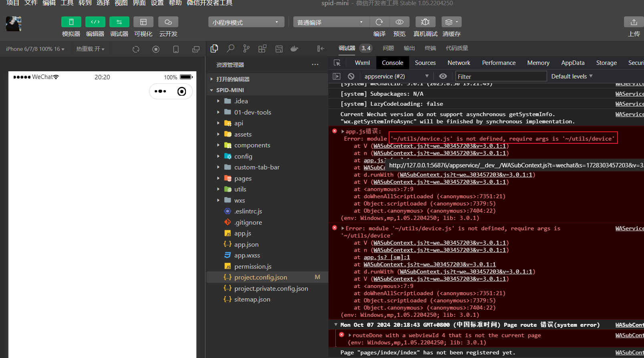The height and width of the screenshot is (358, 644).
Task: Open the extensions blocks icon
Action: pyautogui.click(x=262, y=48)
